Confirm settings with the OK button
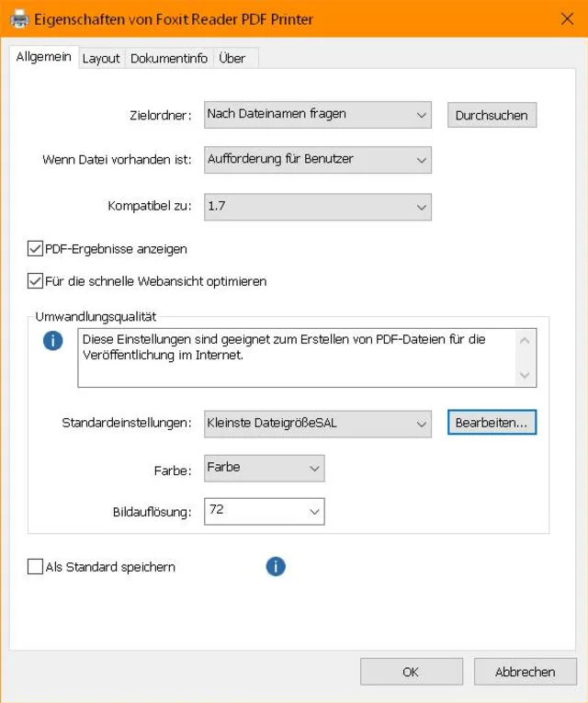588x703 pixels. [x=410, y=672]
